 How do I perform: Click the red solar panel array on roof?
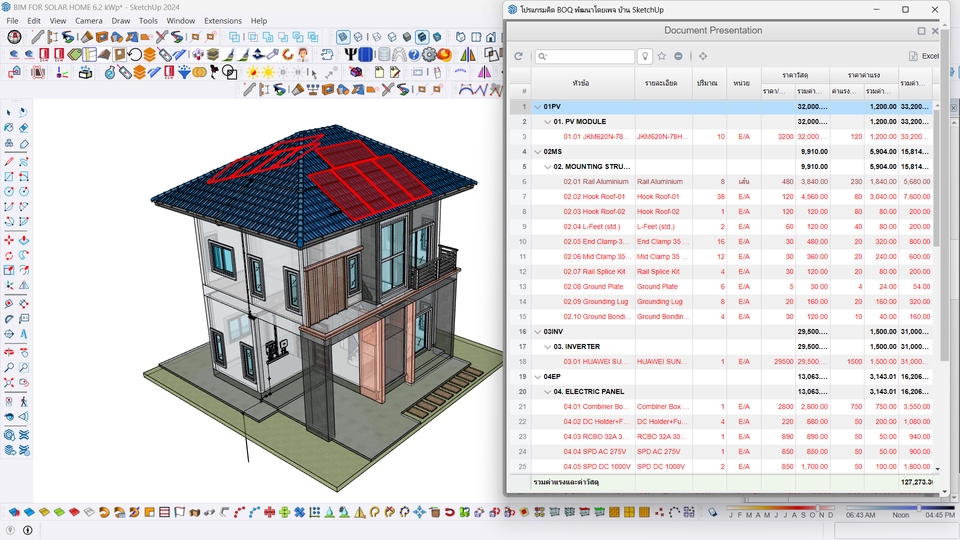point(370,178)
